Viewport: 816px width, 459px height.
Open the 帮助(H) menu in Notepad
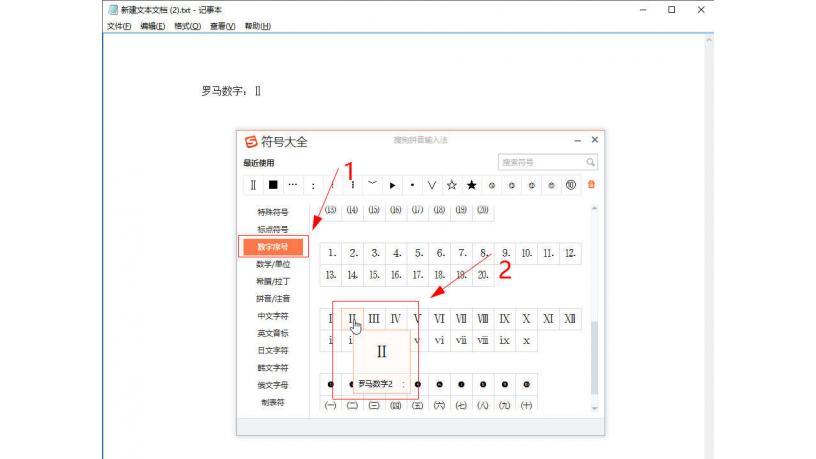coord(258,26)
